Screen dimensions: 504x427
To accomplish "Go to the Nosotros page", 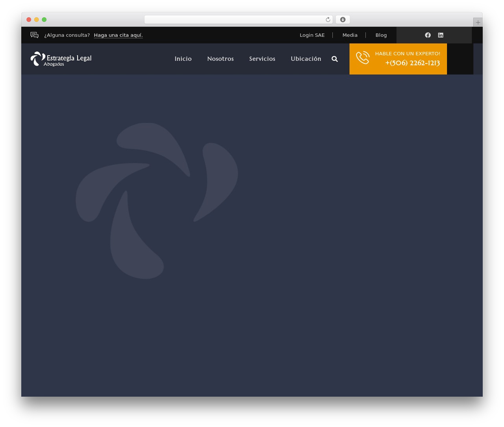I will 220,59.
